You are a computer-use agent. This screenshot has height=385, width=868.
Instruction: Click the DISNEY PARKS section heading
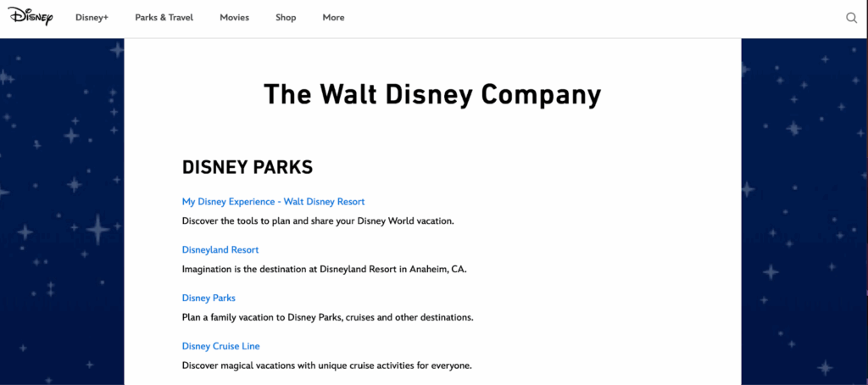pyautogui.click(x=248, y=168)
